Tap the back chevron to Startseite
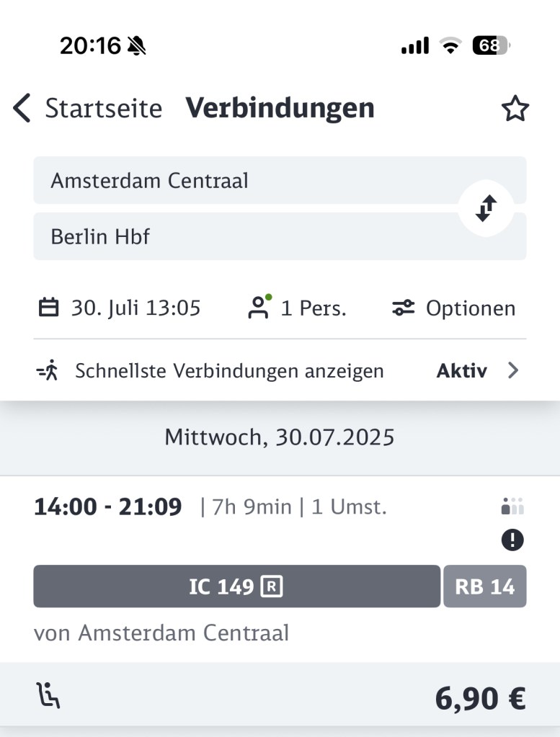 pyautogui.click(x=22, y=109)
